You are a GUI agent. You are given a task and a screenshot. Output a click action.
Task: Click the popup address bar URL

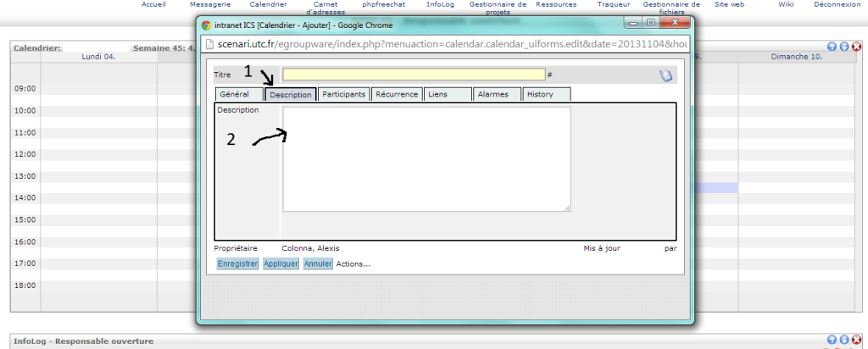(453, 44)
